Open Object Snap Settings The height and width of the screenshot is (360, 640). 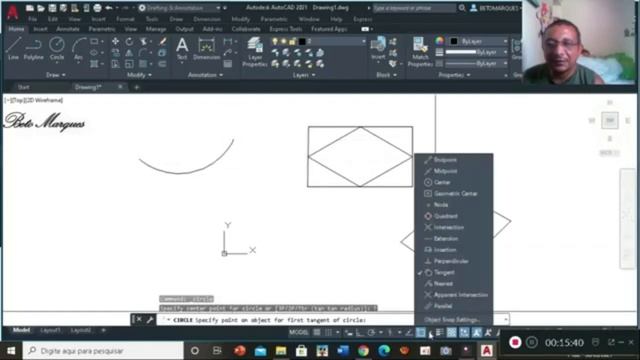[x=453, y=320]
